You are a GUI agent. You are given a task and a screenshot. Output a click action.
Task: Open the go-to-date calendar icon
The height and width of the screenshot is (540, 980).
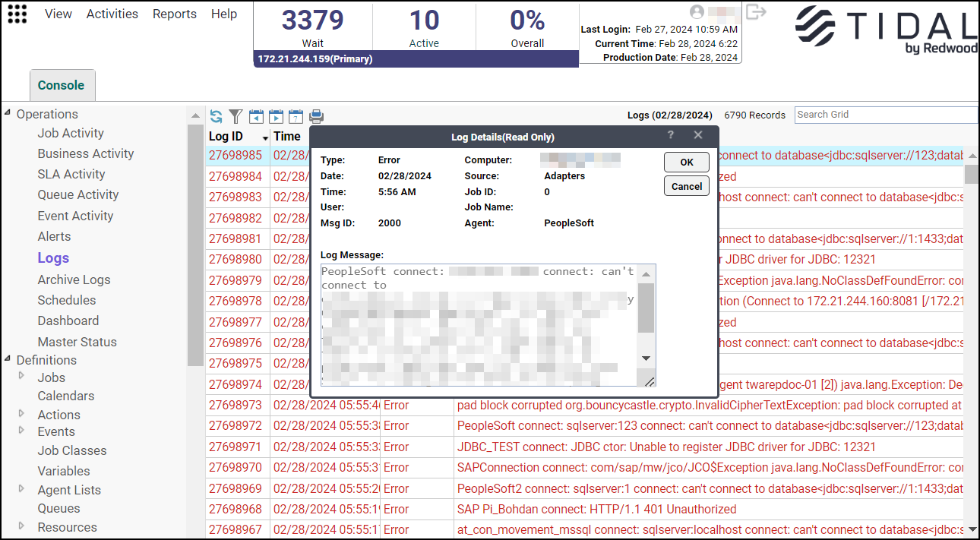coord(296,116)
